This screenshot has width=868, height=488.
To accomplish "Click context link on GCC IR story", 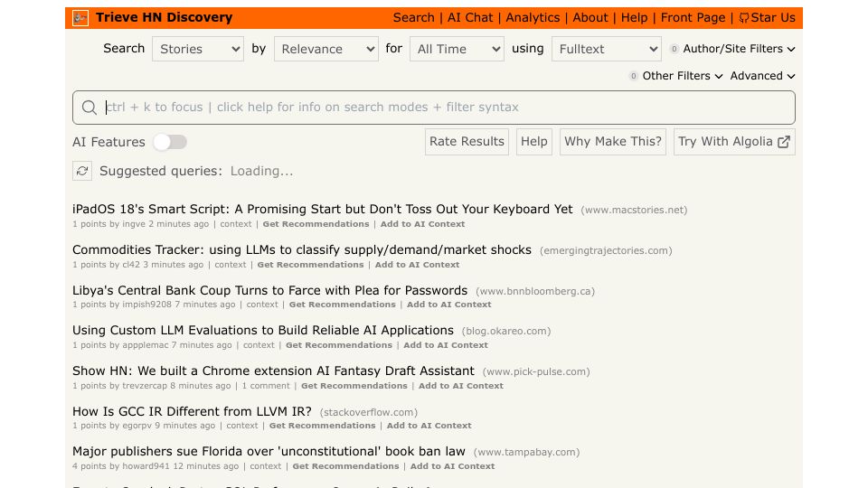I will coord(242,426).
